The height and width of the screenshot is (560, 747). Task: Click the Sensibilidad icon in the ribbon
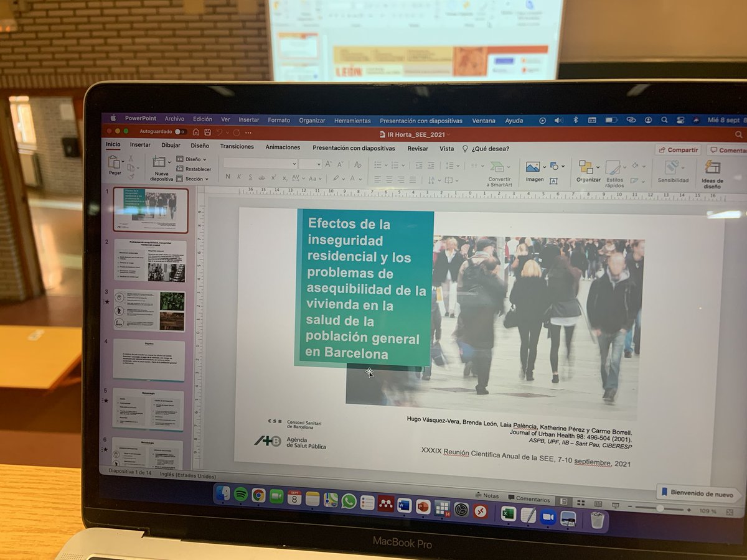tap(671, 167)
